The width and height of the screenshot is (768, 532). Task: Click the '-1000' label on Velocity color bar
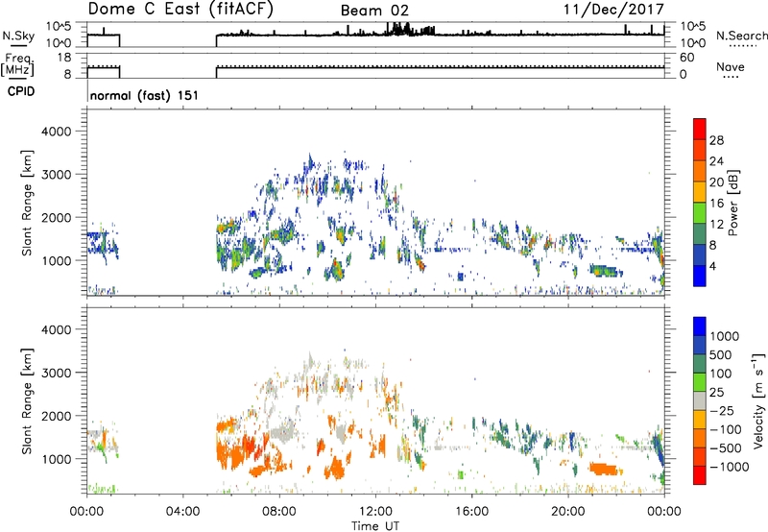coord(730,467)
